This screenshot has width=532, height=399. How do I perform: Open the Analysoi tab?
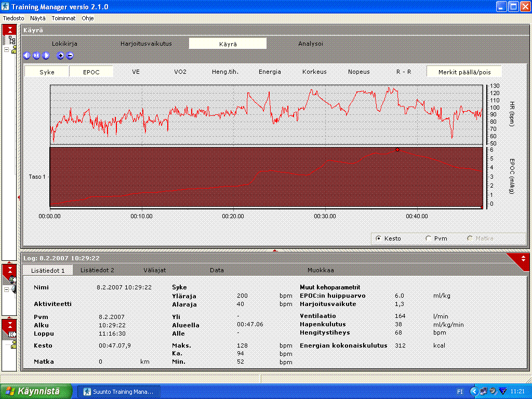(x=310, y=44)
